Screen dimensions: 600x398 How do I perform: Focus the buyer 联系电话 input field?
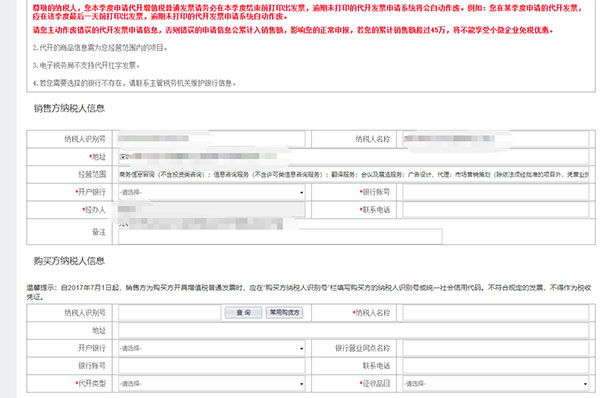(x=496, y=366)
